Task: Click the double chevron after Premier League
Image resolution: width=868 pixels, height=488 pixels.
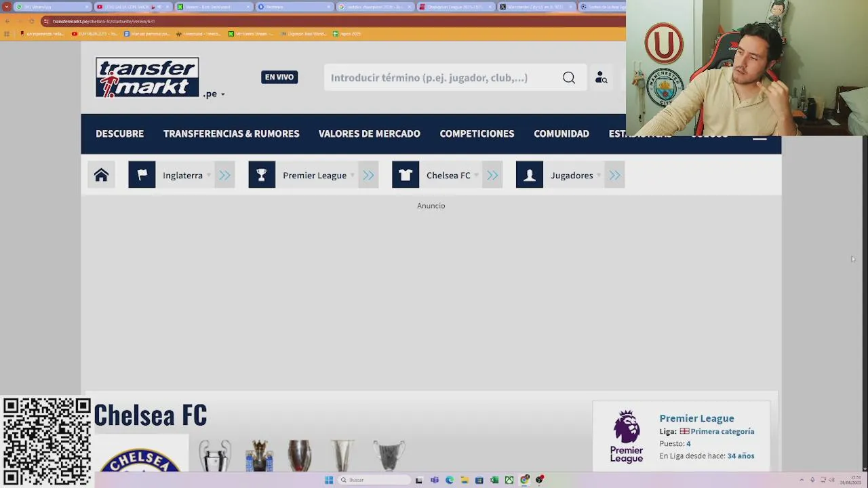Action: [x=368, y=175]
